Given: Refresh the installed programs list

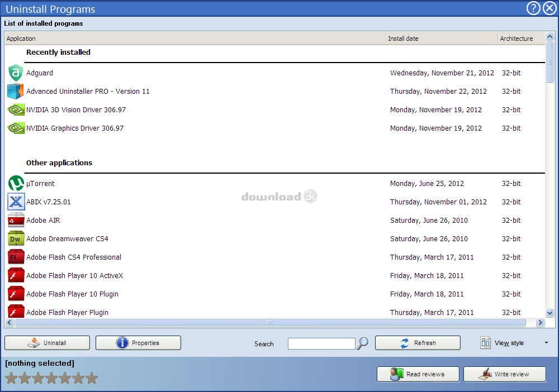Looking at the screenshot, I should pos(418,343).
